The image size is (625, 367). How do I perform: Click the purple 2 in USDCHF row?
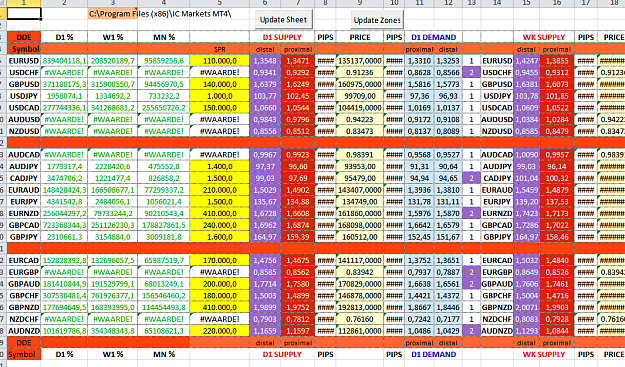click(472, 73)
